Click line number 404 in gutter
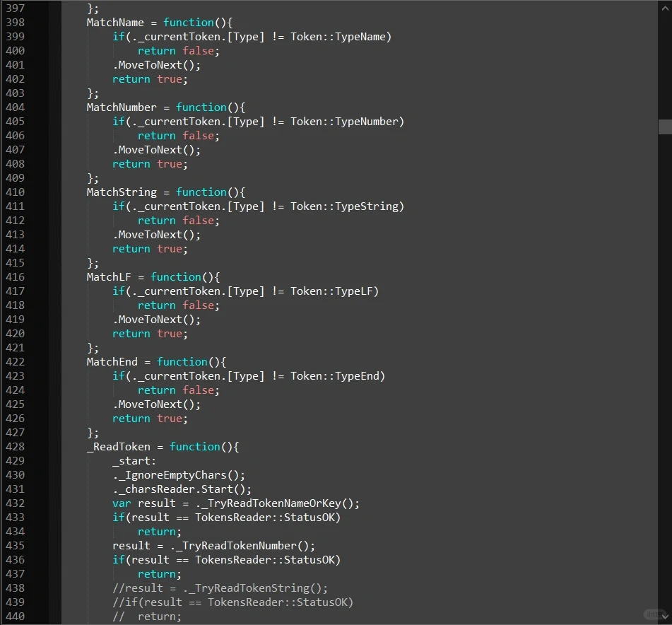Image resolution: width=672 pixels, height=625 pixels. [x=15, y=107]
